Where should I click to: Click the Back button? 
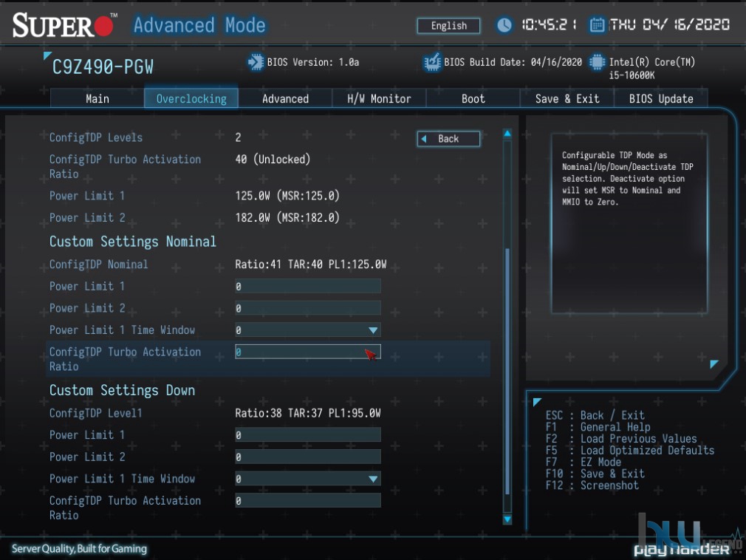(448, 139)
